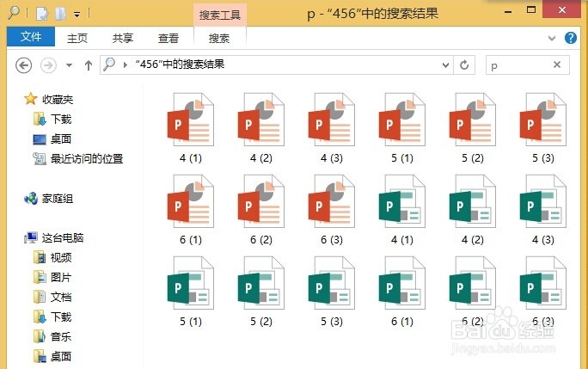Switch to the 查看 ribbon tab

[168, 38]
